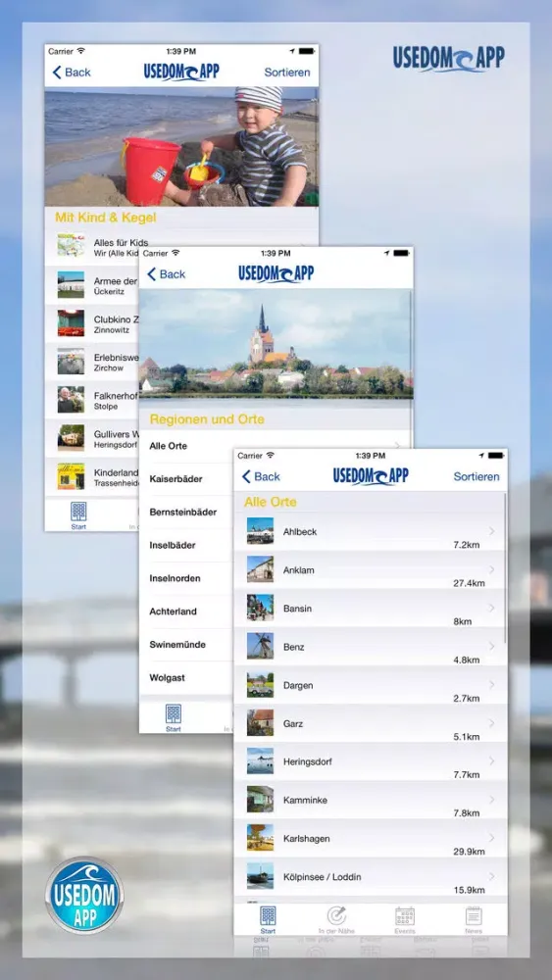Expand Heringsdorf row chevron
Screen dimensions: 552x980
(492, 761)
